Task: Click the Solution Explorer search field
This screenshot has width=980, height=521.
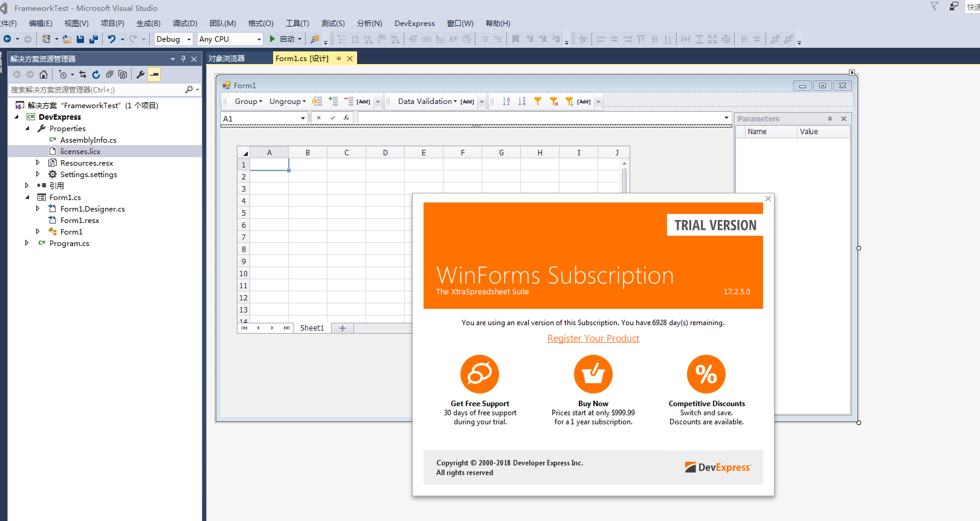Action: [x=97, y=89]
